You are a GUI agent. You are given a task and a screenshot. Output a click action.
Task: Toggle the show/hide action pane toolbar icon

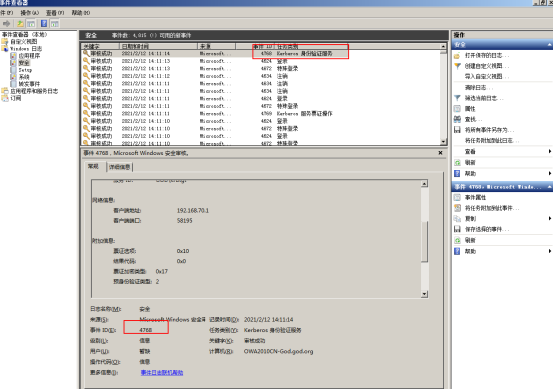click(x=55, y=24)
